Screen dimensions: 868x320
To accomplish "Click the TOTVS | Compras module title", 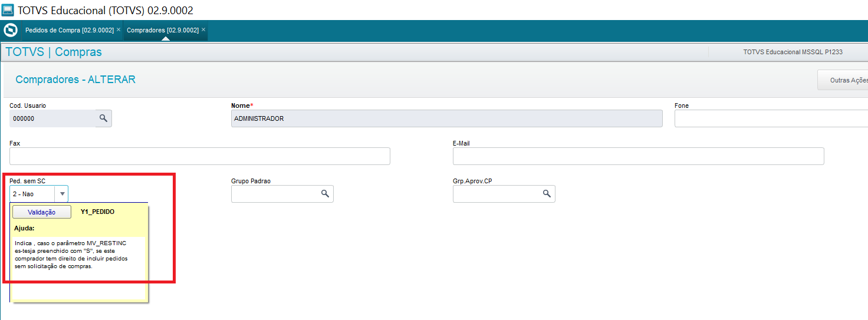I will coord(54,52).
